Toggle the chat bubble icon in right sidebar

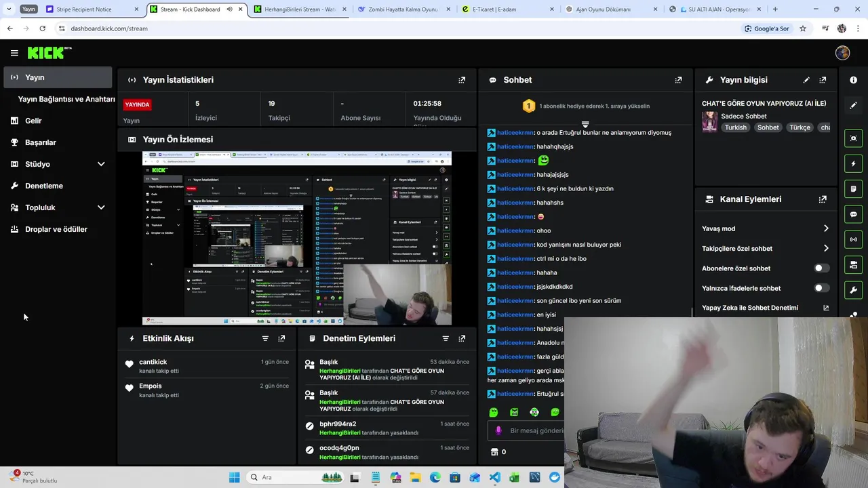tap(853, 214)
